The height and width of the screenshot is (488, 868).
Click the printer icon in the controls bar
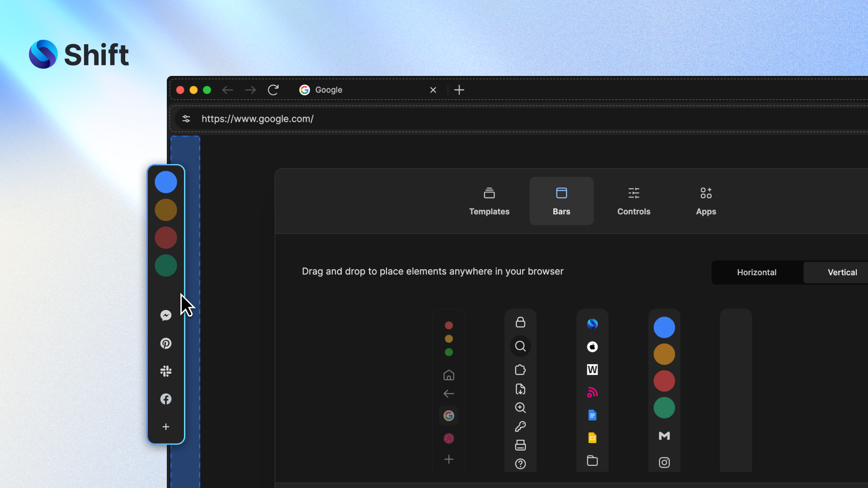coord(520,445)
